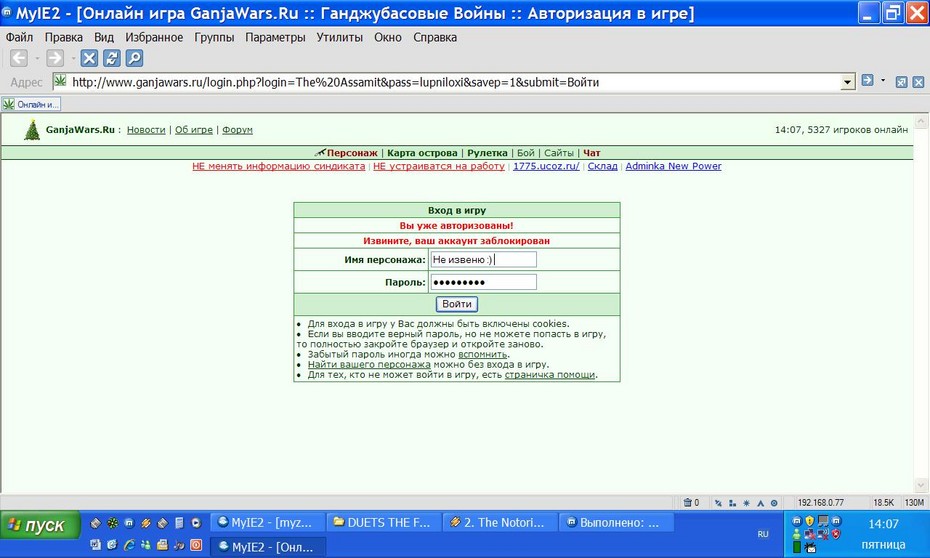930x558 pixels.
Task: Expand the address bar URL dropdown
Action: pos(848,82)
